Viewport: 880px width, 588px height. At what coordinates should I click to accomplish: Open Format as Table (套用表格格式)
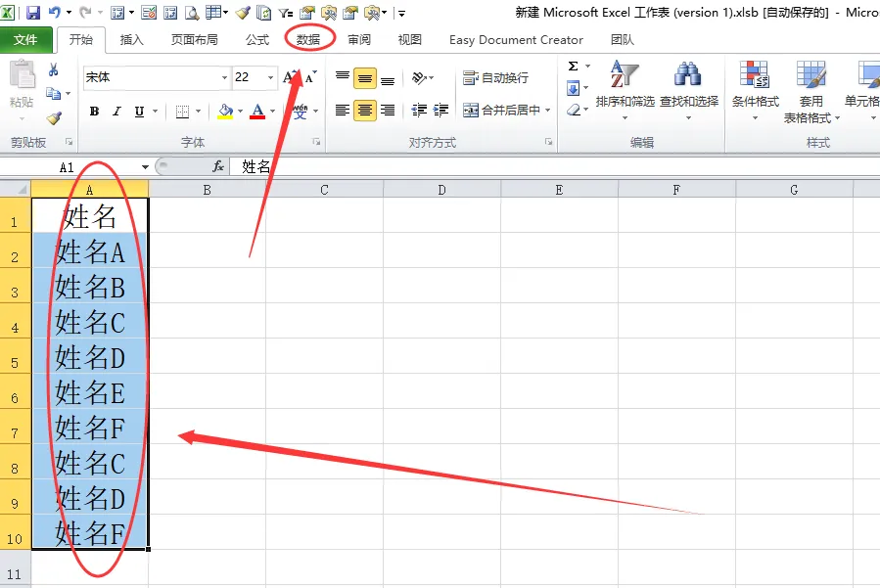pos(811,92)
